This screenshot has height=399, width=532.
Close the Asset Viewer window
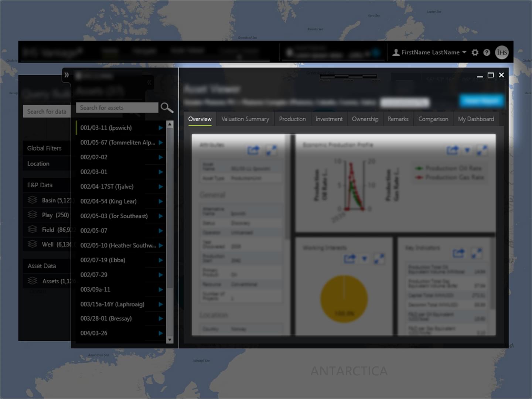[x=501, y=75]
